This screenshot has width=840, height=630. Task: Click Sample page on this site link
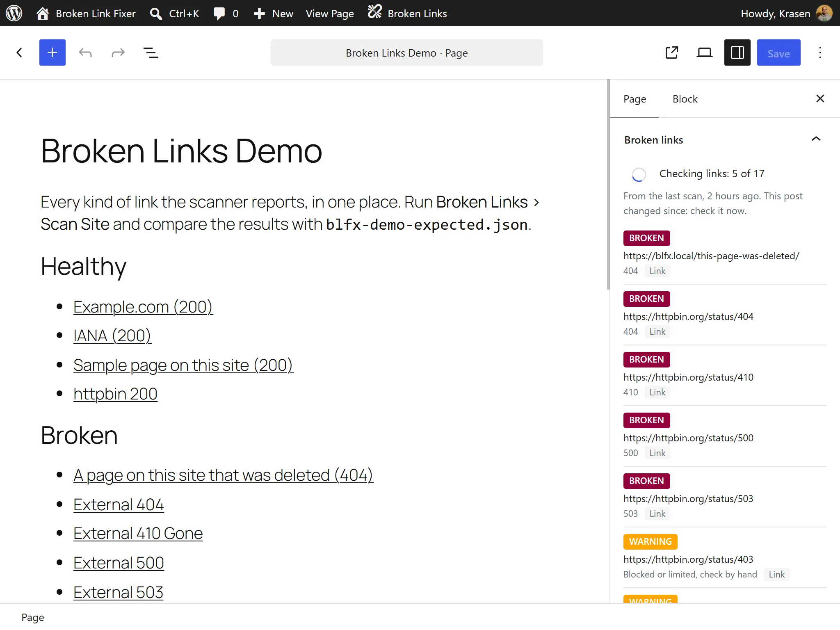coord(183,365)
